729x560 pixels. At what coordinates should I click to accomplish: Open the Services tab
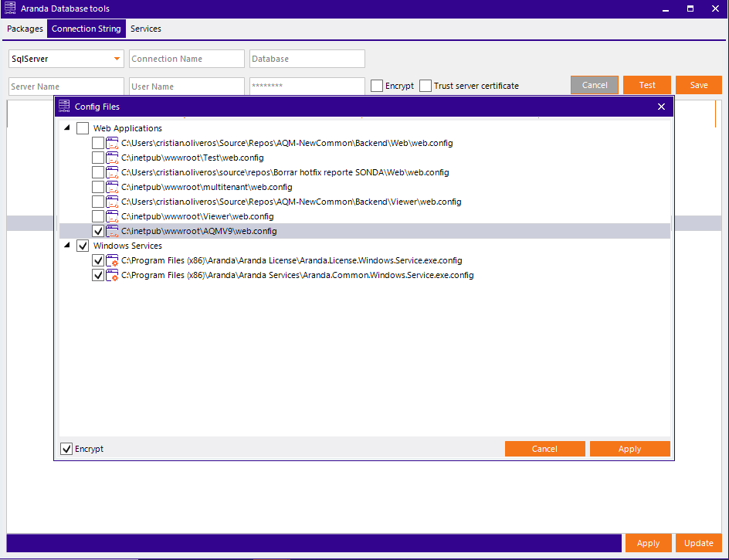(145, 29)
